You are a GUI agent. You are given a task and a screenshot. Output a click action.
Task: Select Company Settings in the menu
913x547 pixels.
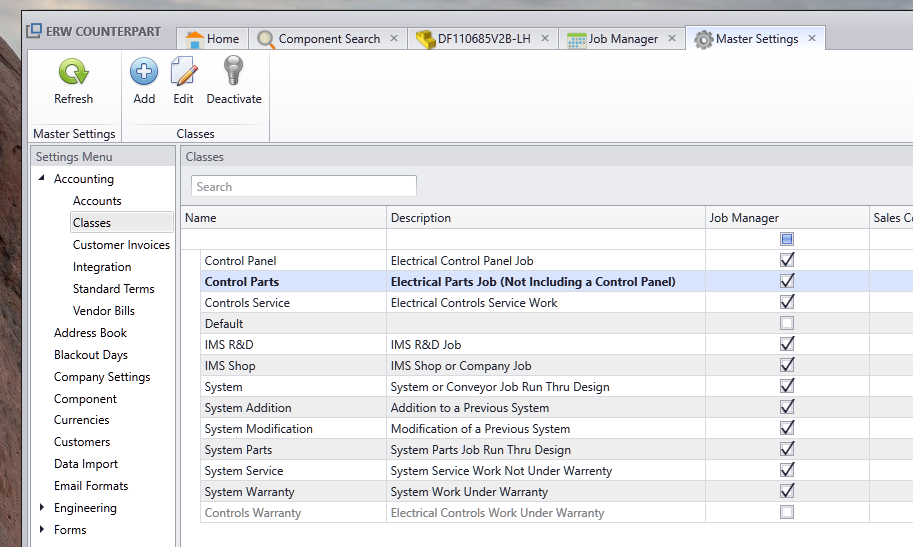coord(102,377)
